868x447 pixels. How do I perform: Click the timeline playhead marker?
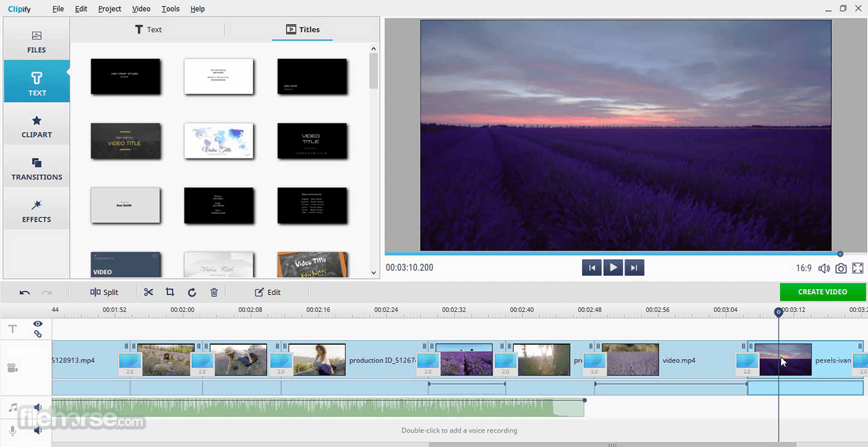(778, 312)
